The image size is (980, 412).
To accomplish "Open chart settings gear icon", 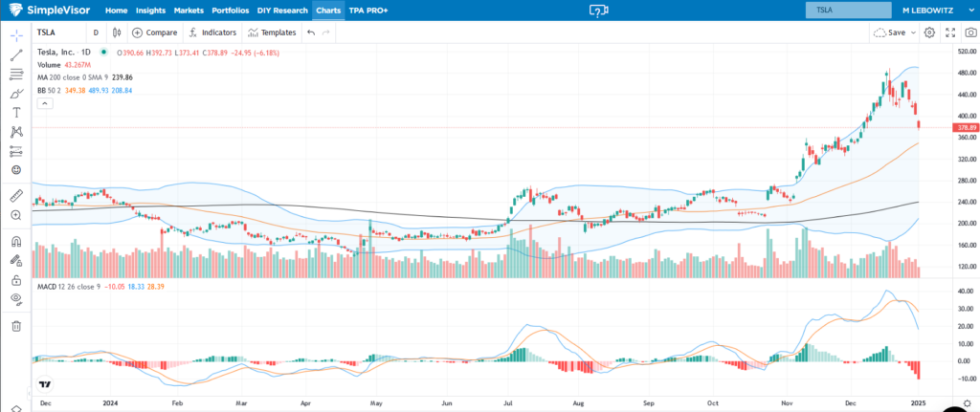I will click(x=929, y=33).
